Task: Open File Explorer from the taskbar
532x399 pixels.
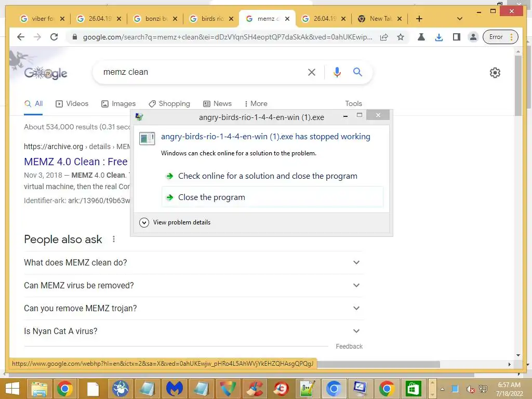Action: point(39,389)
